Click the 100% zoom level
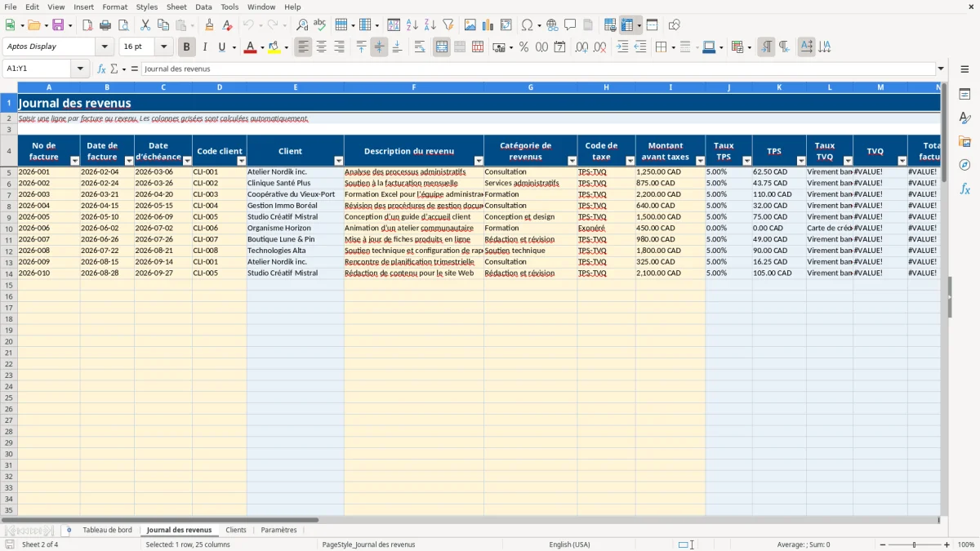Screen dimensions: 980x551 [x=966, y=544]
